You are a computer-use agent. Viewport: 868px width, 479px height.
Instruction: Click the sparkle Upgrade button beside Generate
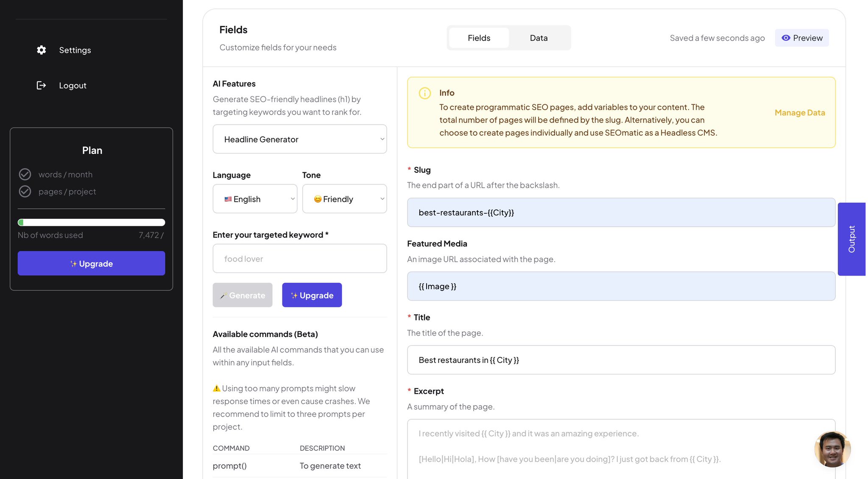312,295
